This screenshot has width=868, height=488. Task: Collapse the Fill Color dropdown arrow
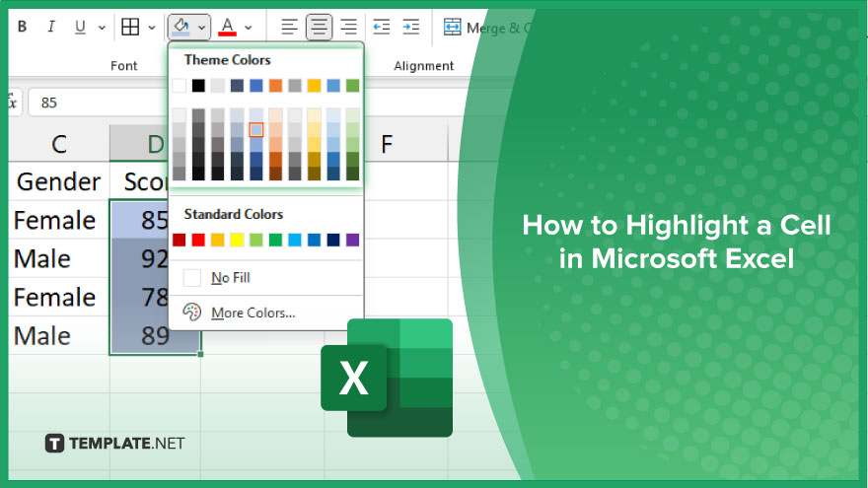[202, 28]
